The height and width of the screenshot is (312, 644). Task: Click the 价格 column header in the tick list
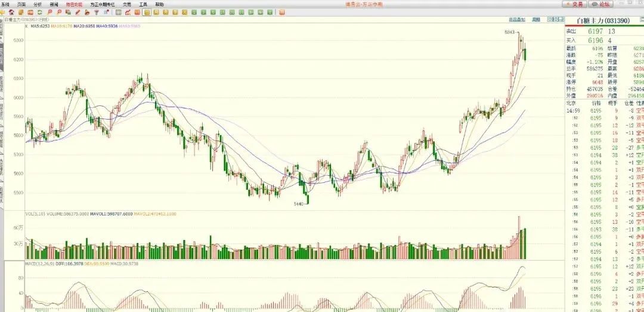point(595,103)
